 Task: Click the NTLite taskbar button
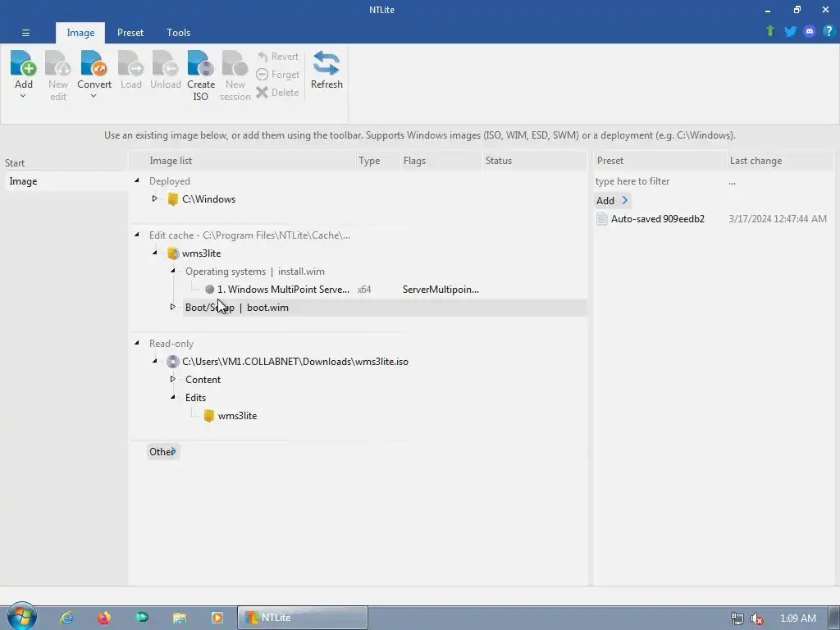[303, 618]
